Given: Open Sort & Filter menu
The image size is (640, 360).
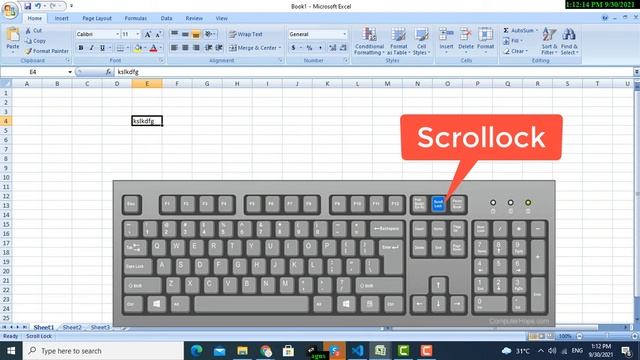Looking at the screenshot, I should tap(549, 41).
